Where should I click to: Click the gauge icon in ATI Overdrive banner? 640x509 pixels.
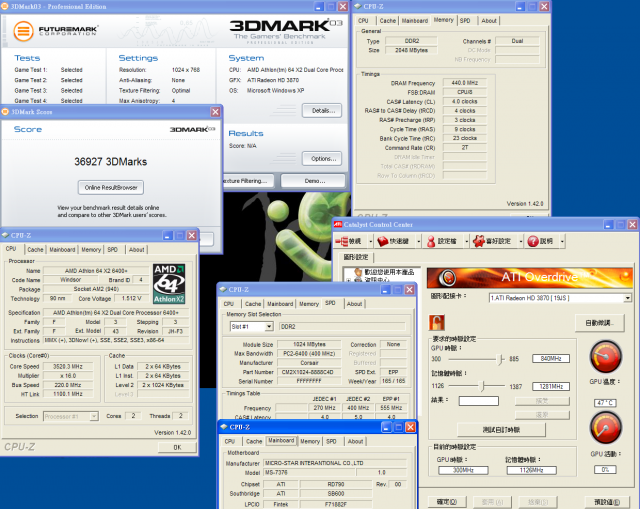point(447,278)
